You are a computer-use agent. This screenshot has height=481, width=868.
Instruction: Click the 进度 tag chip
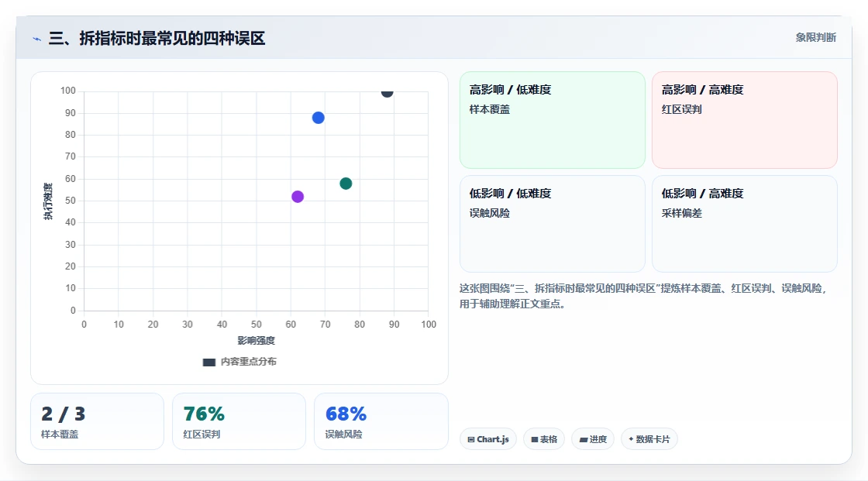click(593, 439)
